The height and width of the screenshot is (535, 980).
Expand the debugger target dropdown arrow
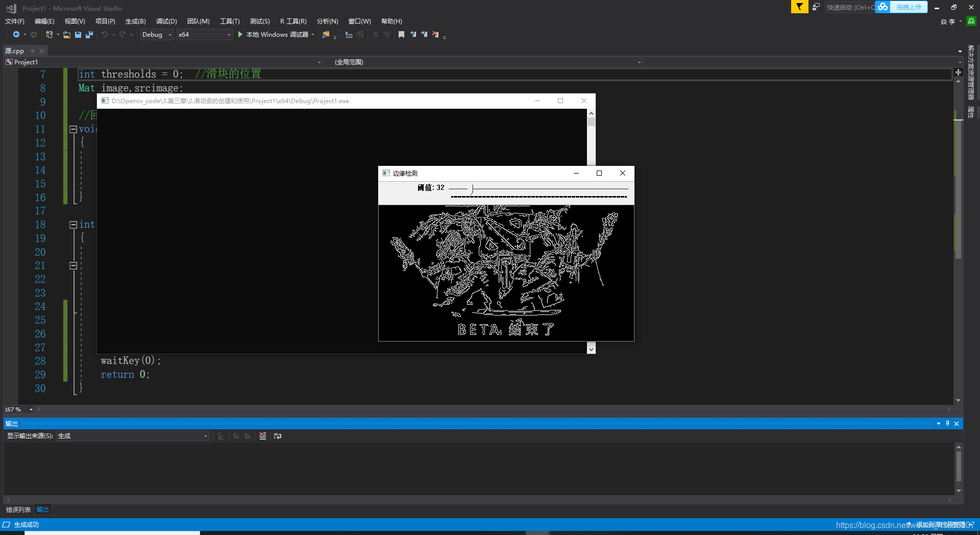(x=313, y=34)
